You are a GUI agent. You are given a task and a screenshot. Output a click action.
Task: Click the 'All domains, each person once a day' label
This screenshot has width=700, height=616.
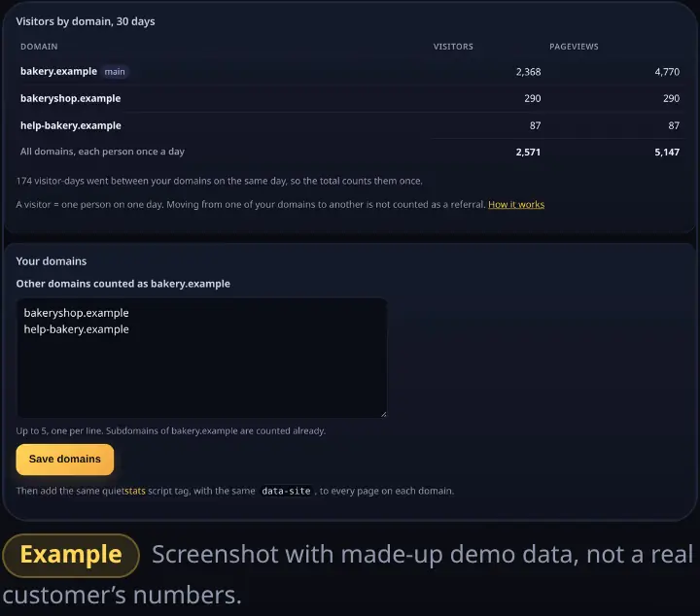pos(102,152)
